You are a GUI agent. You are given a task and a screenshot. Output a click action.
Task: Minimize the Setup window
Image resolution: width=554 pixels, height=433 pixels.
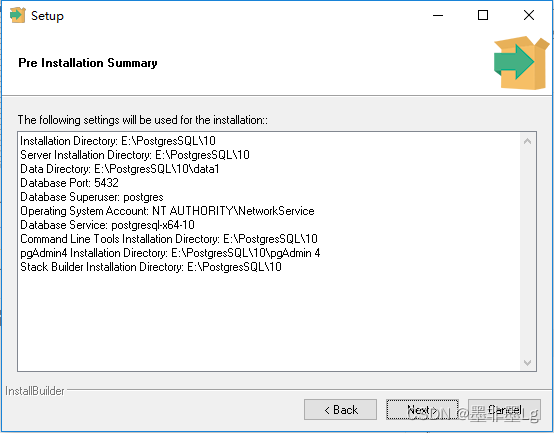coord(438,15)
